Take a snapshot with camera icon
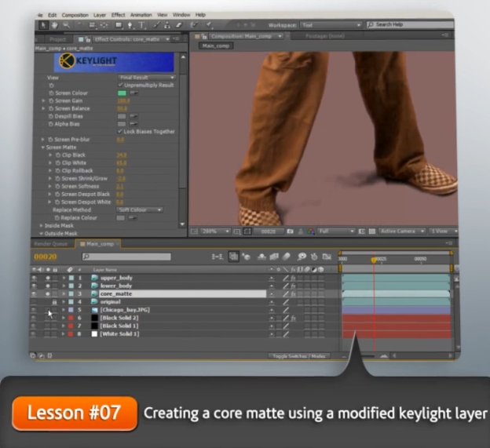Viewport: 490px width, 448px height. [x=290, y=231]
